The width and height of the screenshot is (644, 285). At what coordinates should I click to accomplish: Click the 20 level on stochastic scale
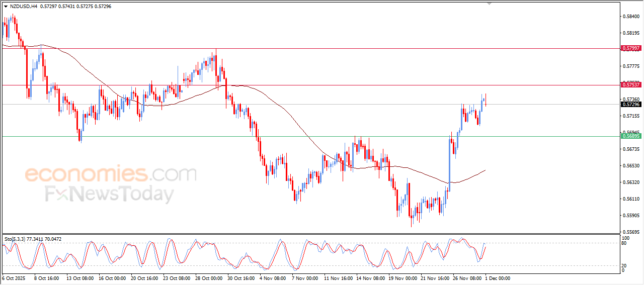pos(625,265)
